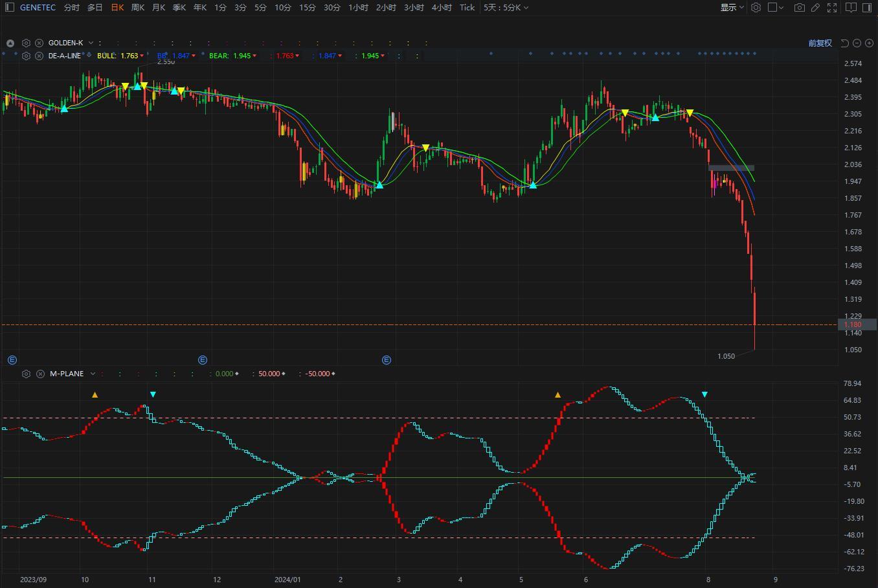Image resolution: width=878 pixels, height=588 pixels.
Task: Select the Tick chart view
Action: tap(467, 7)
